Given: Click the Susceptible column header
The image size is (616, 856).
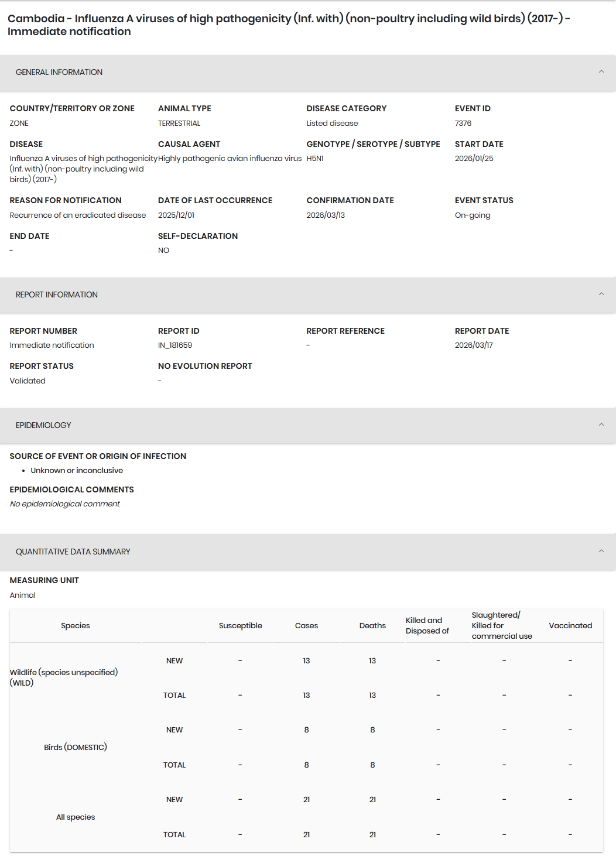Looking at the screenshot, I should click(x=241, y=625).
